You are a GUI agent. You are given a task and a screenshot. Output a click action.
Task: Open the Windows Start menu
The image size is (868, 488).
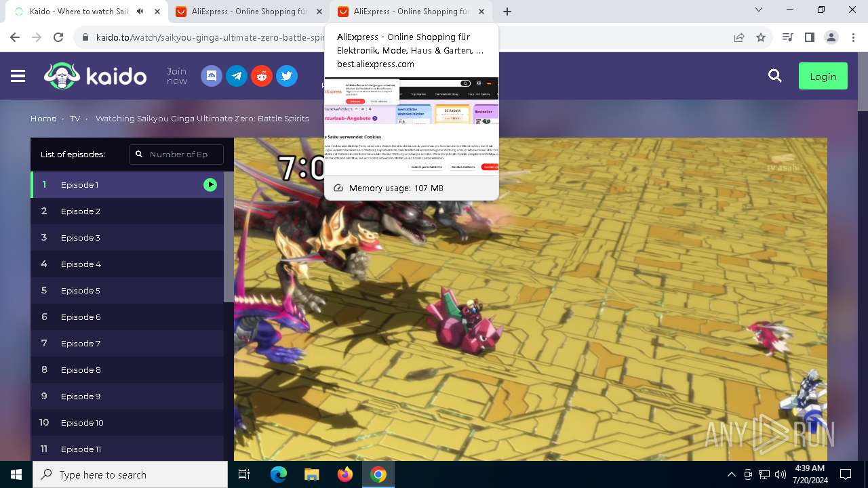tap(16, 474)
